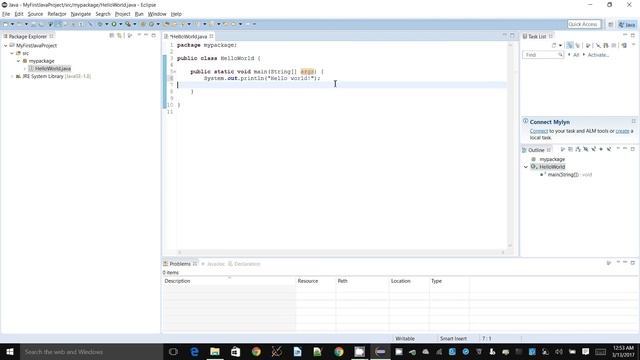The width and height of the screenshot is (640, 360).
Task: Open the Debug configurations dropdown arrow
Action: click(107, 24)
